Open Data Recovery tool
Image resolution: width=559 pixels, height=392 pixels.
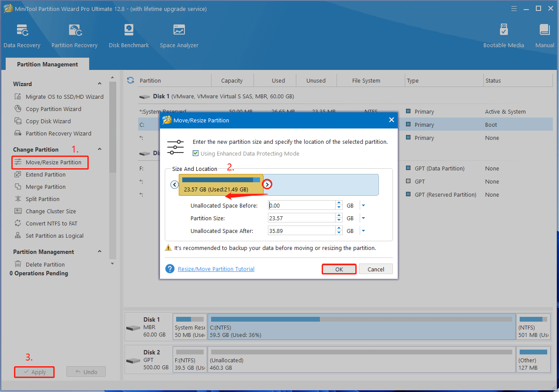click(x=22, y=36)
